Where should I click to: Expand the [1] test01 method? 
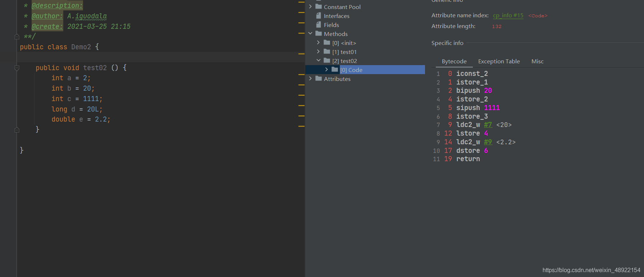[318, 51]
